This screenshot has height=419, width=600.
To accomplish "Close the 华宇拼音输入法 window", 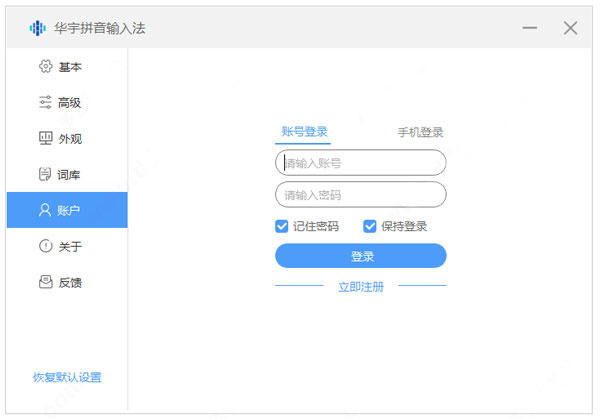I will (x=570, y=28).
